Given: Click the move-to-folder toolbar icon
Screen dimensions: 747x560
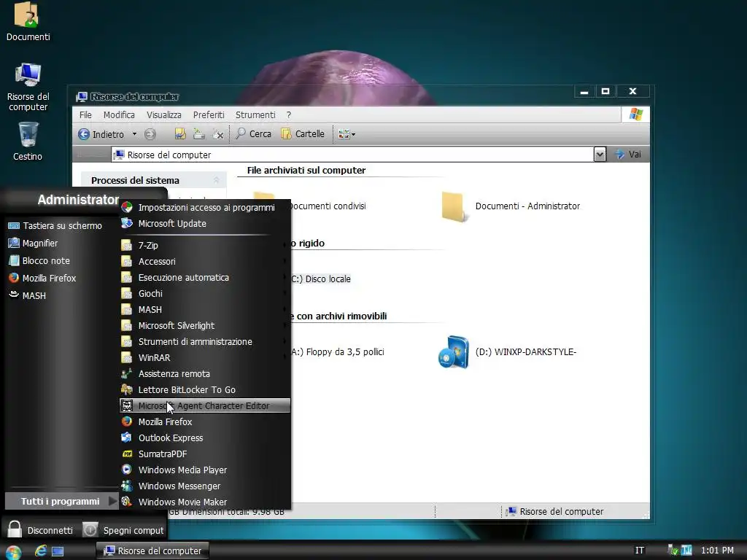Looking at the screenshot, I should [x=180, y=134].
